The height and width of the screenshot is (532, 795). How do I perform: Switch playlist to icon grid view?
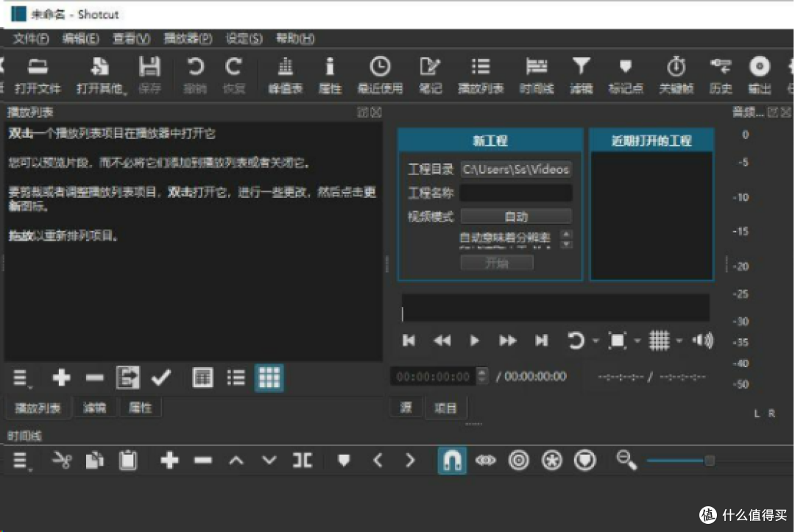(269, 377)
